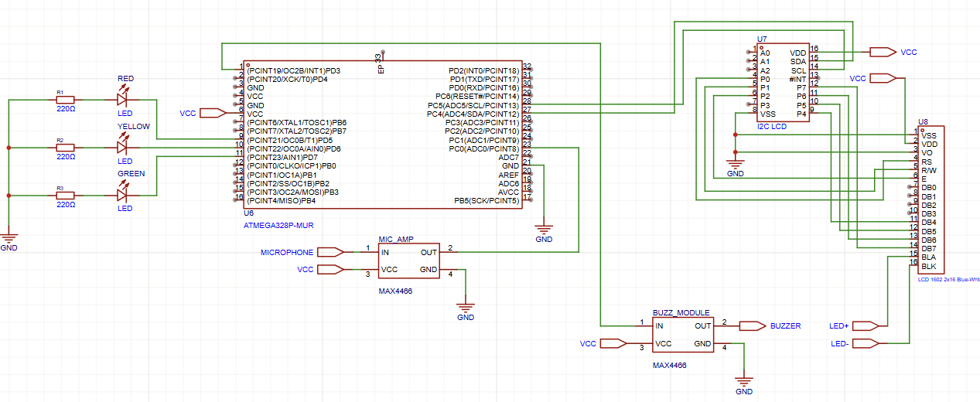The width and height of the screenshot is (980, 402).
Task: Click the MAX4466 label under BUZZ_MODULE
Action: (670, 365)
